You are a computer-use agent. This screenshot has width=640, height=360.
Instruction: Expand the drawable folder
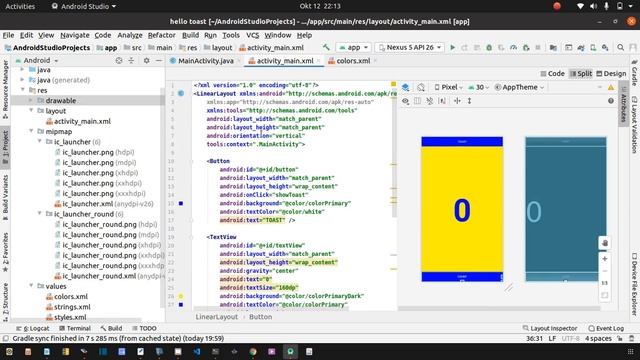31,100
